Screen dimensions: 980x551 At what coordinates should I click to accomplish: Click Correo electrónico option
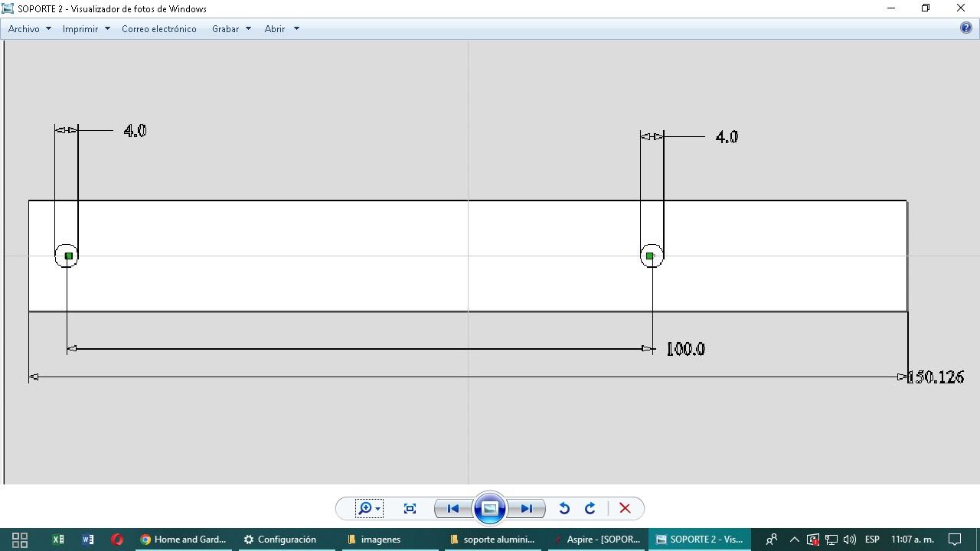tap(159, 28)
